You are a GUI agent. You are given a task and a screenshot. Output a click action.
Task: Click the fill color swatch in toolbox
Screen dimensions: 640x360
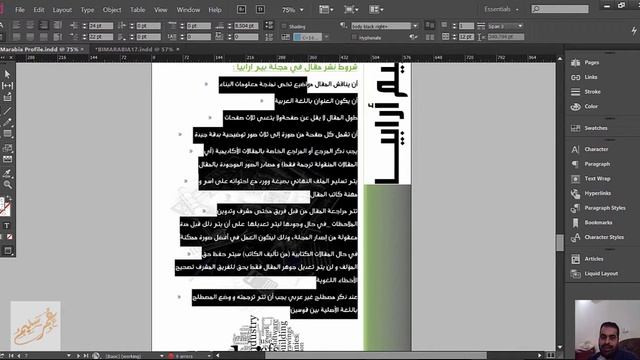3,203
